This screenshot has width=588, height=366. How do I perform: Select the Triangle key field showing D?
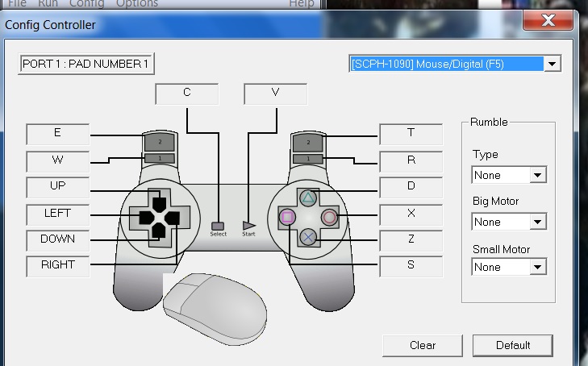pos(411,187)
